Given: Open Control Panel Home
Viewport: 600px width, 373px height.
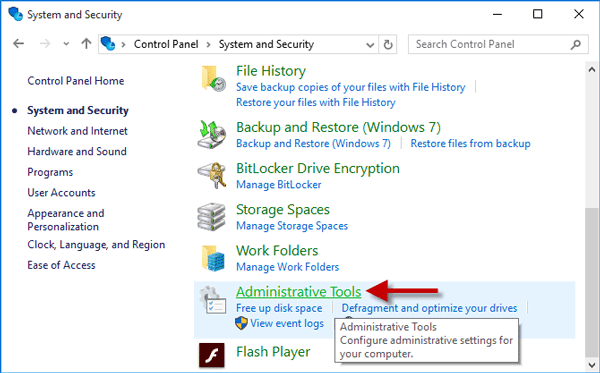Looking at the screenshot, I should [x=76, y=81].
